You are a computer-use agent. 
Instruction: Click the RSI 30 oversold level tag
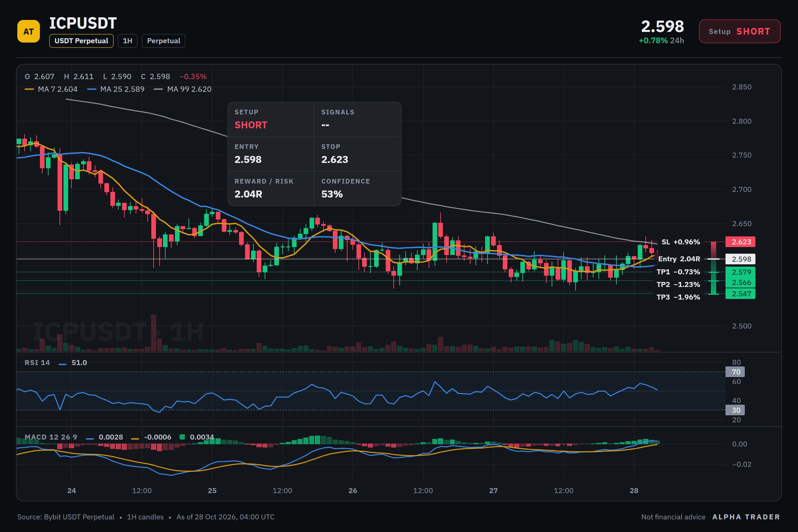click(x=735, y=410)
